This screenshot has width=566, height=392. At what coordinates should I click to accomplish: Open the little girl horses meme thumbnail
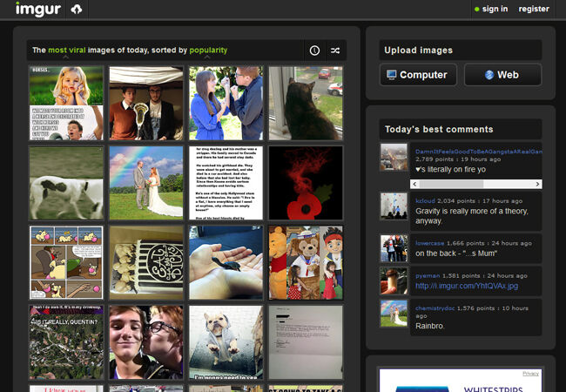pos(66,103)
